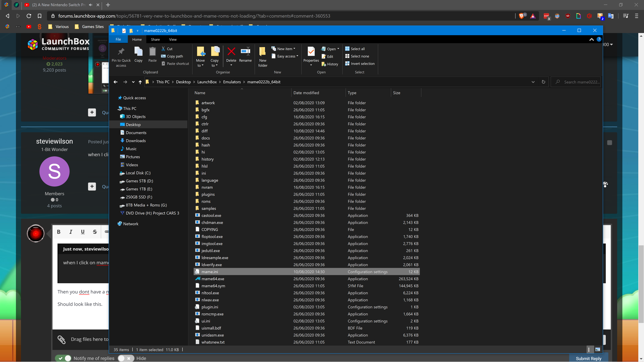Screen dimensions: 644x362
Task: Click Bold button in reply editor
Action: (59, 232)
